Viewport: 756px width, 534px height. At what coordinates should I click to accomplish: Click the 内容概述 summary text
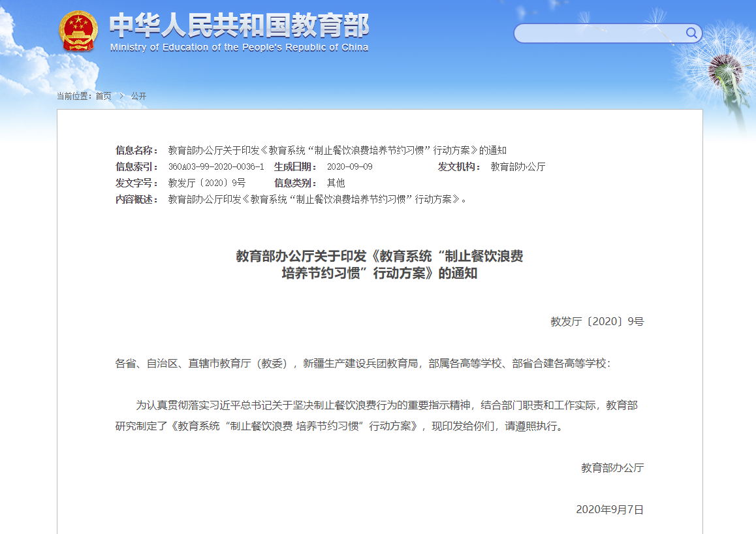tap(317, 200)
